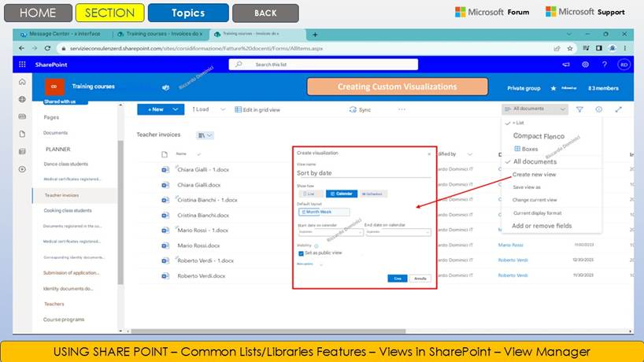Viewport: 644px width, 362px height.
Task: Toggle the Set as public view checkbox
Action: [301, 253]
